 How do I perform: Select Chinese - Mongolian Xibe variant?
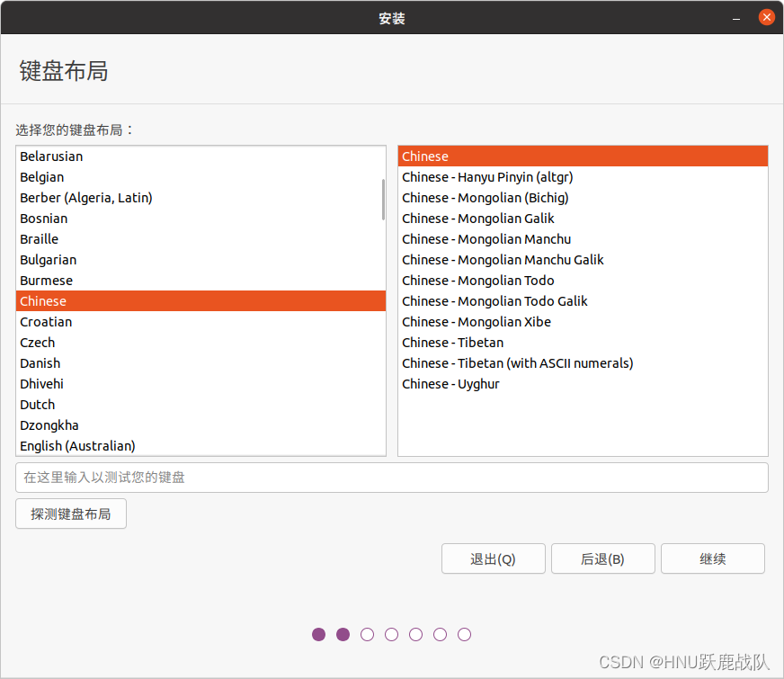click(476, 321)
